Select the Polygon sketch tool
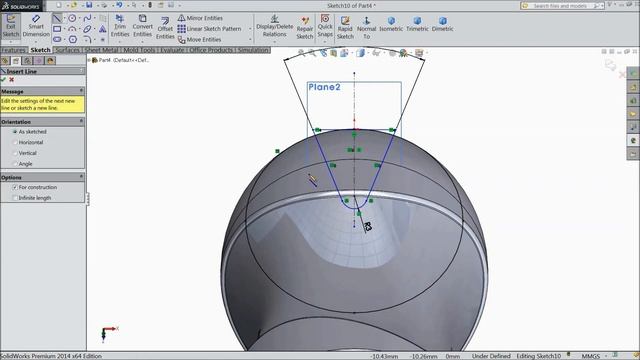 pos(73,39)
